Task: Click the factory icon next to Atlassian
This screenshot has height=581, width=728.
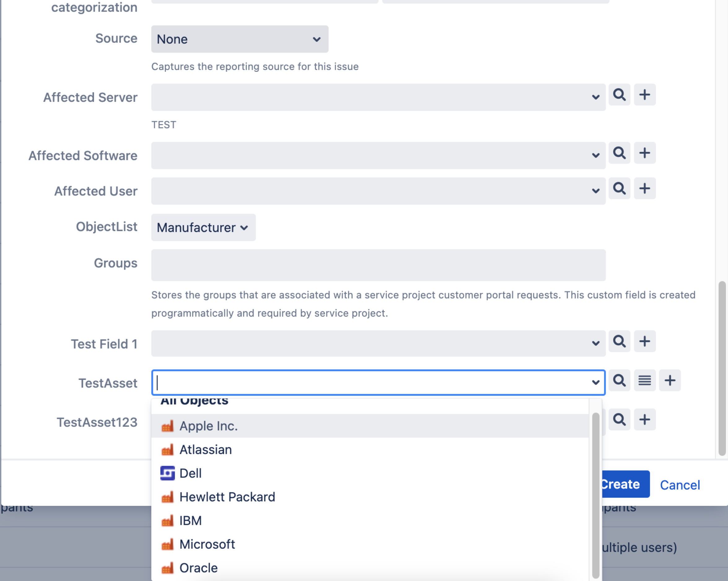Action: click(168, 450)
